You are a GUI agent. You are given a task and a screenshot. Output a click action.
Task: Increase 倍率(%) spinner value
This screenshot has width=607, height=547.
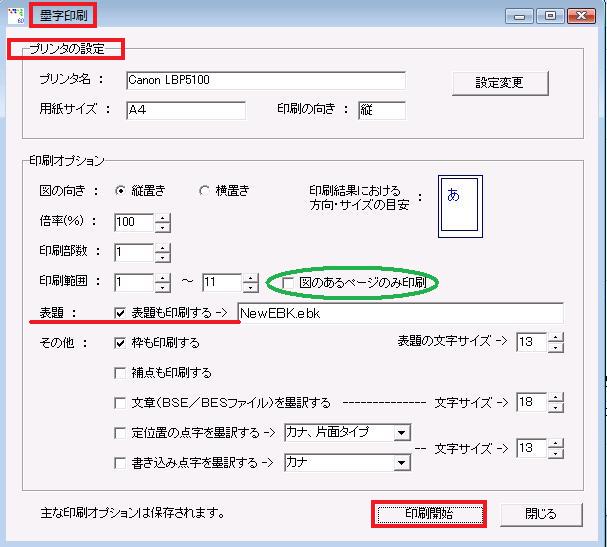click(163, 217)
